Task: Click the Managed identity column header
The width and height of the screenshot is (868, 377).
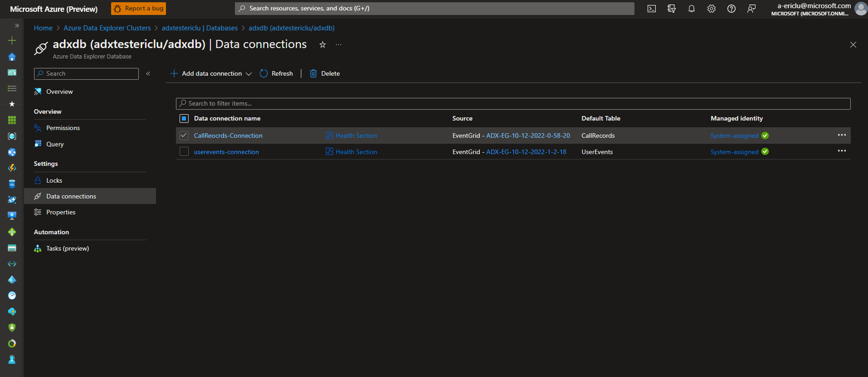Action: click(x=736, y=118)
